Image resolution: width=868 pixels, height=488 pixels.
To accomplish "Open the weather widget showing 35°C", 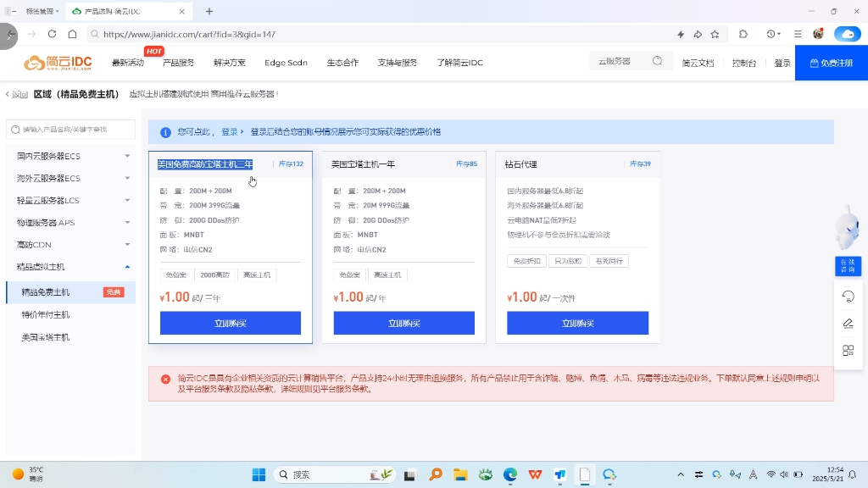I will [x=28, y=474].
